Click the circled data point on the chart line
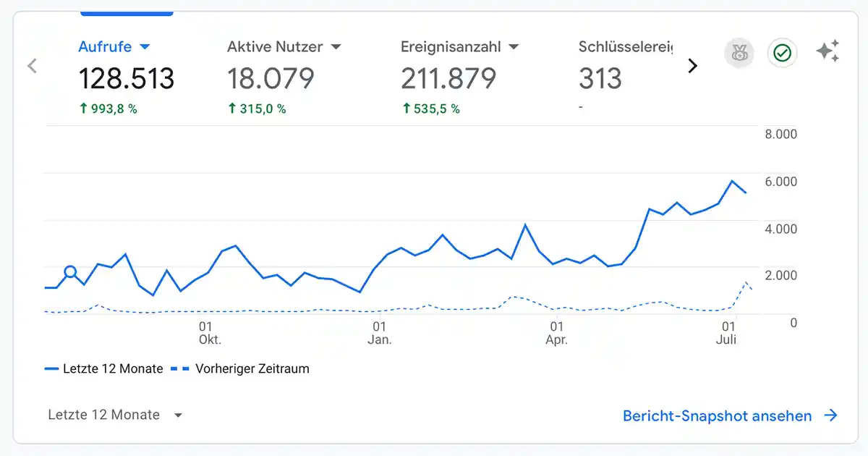868x456 pixels. tap(70, 272)
